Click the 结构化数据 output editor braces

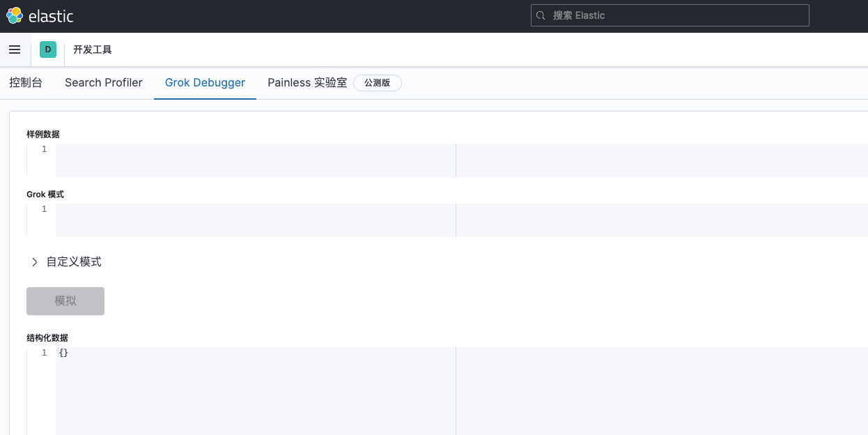coord(63,353)
